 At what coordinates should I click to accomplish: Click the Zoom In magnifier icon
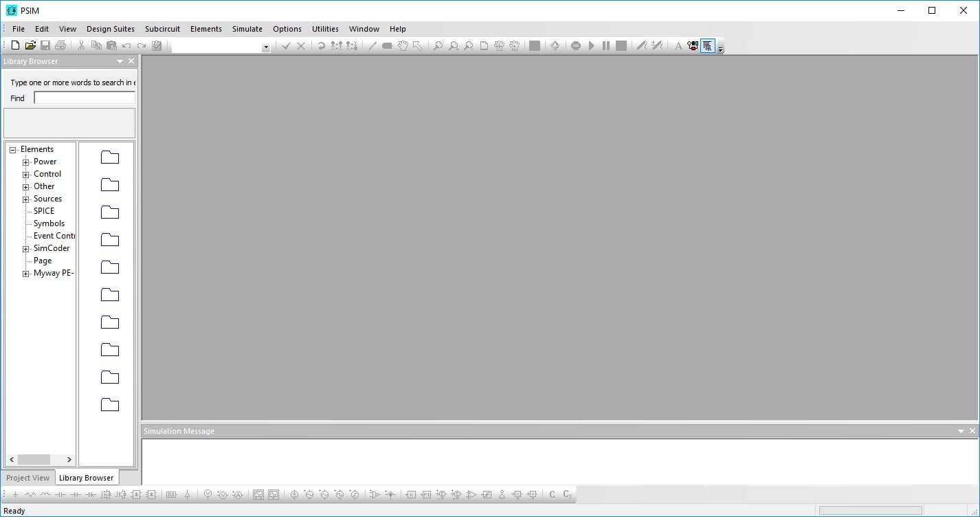coord(454,46)
